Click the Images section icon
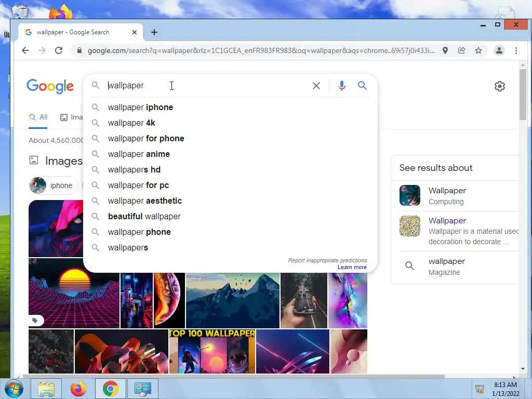Screen dimensions: 532x399 coord(34,160)
